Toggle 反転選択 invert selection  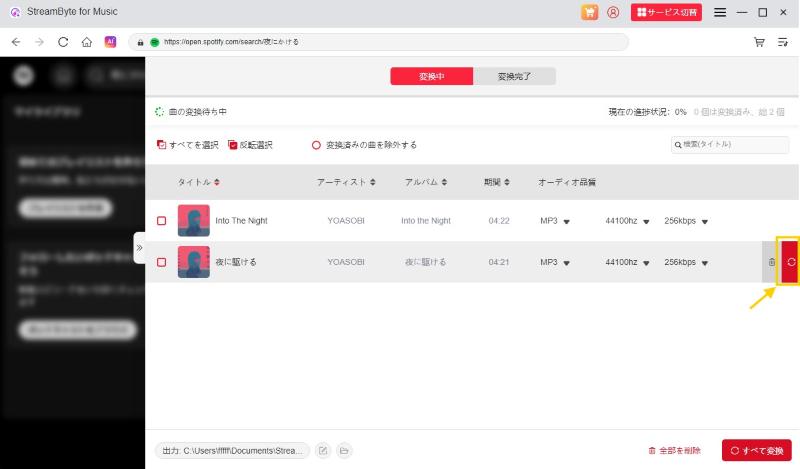pos(250,145)
